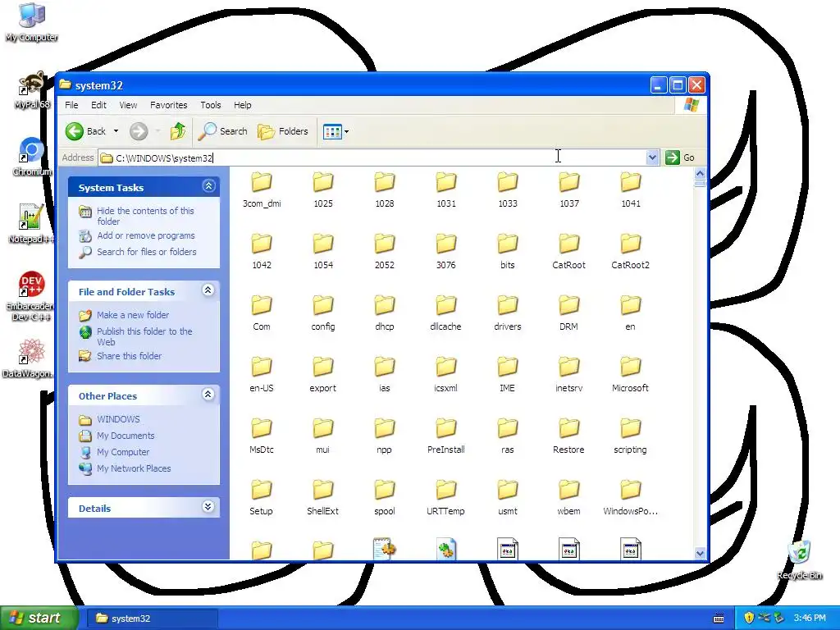840x630 pixels.
Task: Go to My Documents link
Action: pos(126,436)
